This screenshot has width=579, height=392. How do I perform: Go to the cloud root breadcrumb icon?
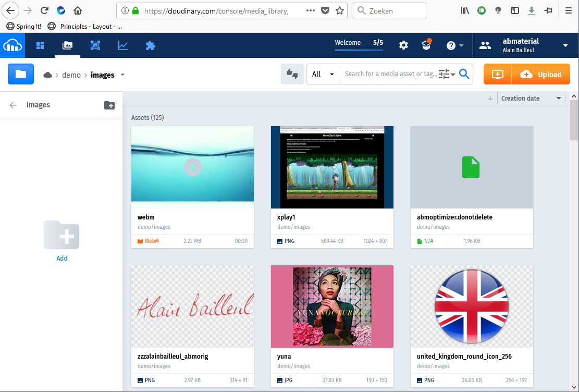pos(47,75)
